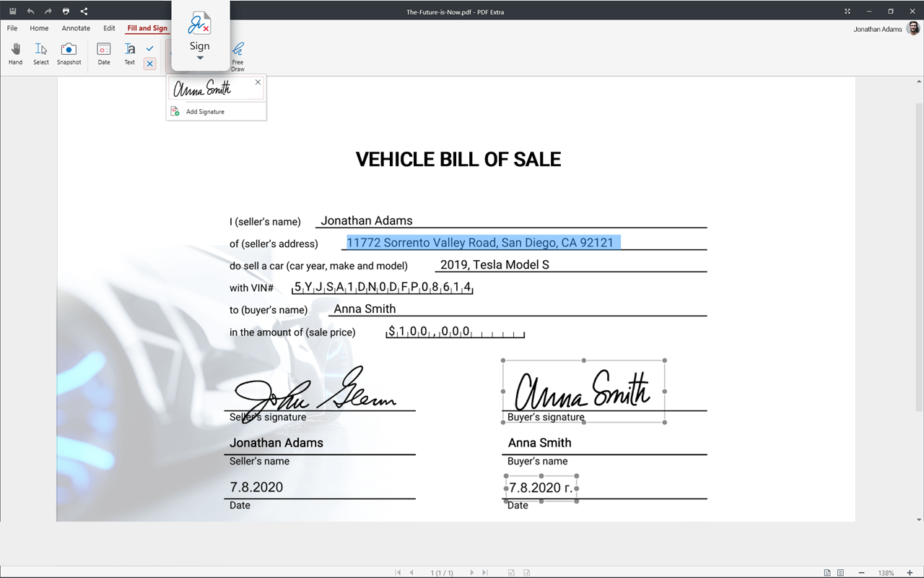The height and width of the screenshot is (578, 924).
Task: Go to first page
Action: [398, 572]
